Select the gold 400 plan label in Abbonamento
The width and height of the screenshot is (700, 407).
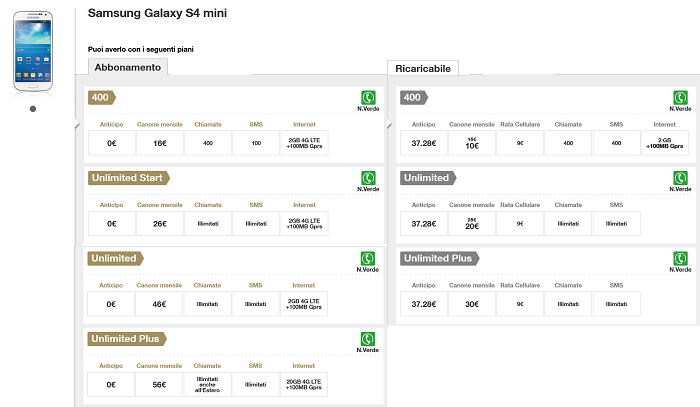[x=102, y=97]
